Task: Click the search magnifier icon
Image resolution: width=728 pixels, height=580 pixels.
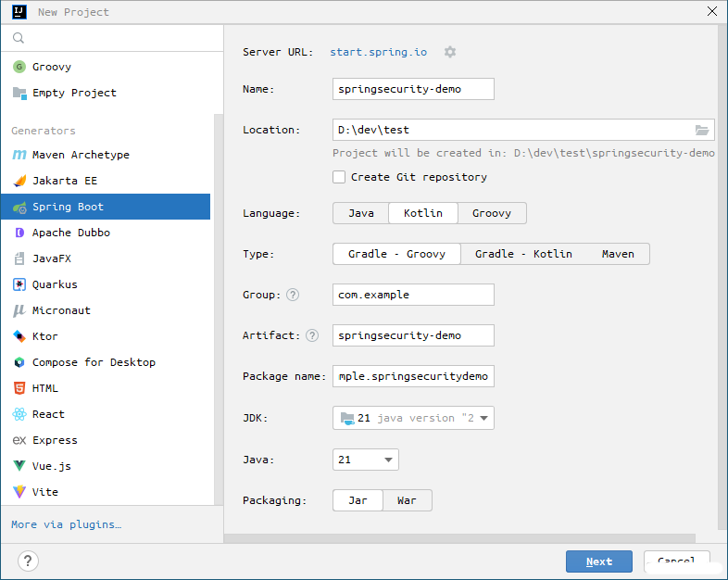Action: (x=19, y=38)
